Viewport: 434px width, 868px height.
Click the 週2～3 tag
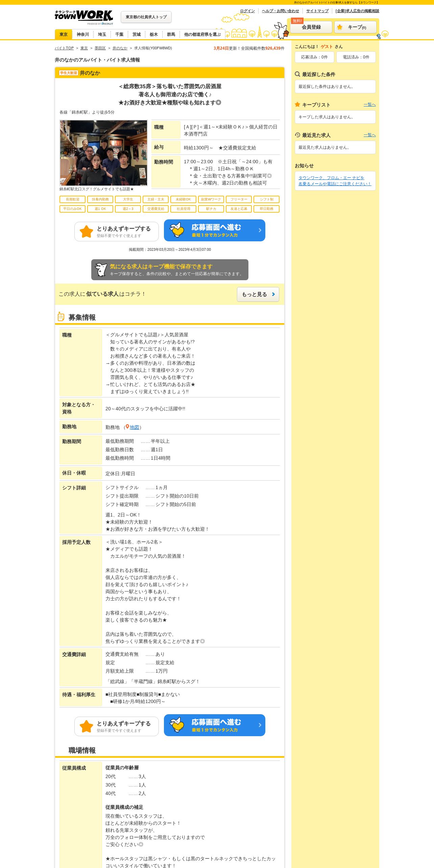click(128, 209)
